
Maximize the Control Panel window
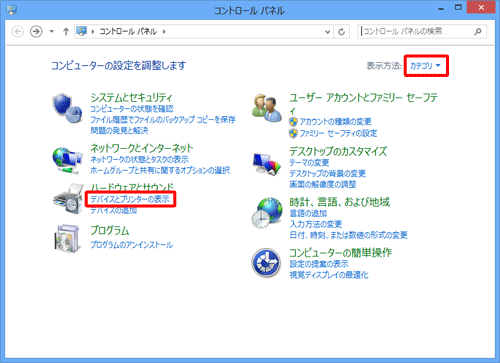pyautogui.click(x=458, y=8)
